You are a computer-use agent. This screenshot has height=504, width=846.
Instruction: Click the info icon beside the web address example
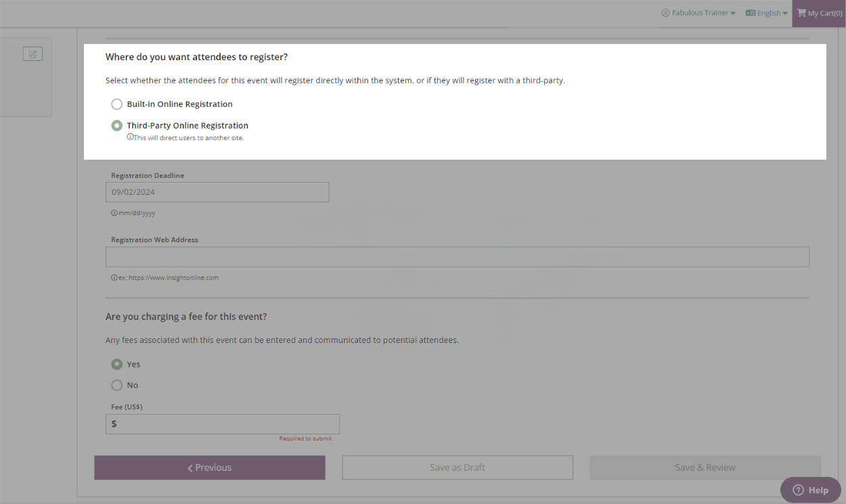coord(114,277)
